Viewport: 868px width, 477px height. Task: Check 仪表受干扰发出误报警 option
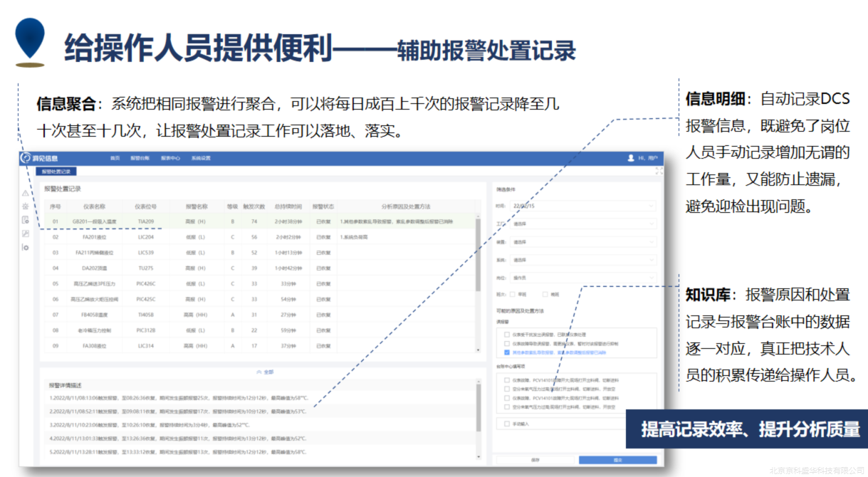(506, 334)
